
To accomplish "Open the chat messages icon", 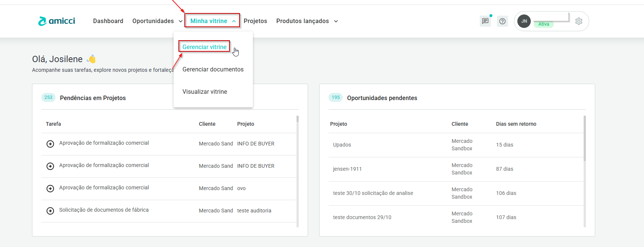I will (485, 21).
